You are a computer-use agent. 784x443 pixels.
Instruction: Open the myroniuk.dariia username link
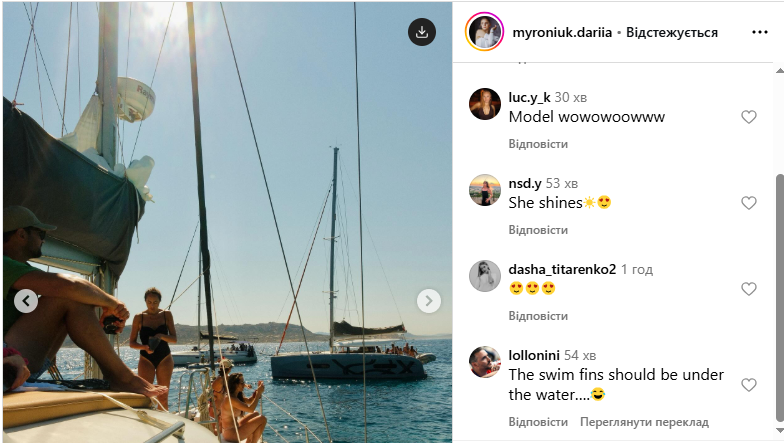(561, 32)
